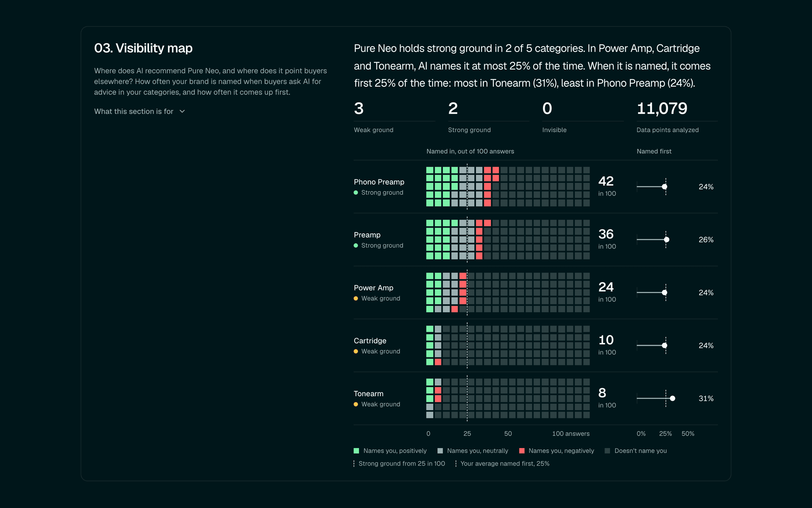Click grey 'Names you, neutrally' legend swatch
The height and width of the screenshot is (508, 812).
440,451
